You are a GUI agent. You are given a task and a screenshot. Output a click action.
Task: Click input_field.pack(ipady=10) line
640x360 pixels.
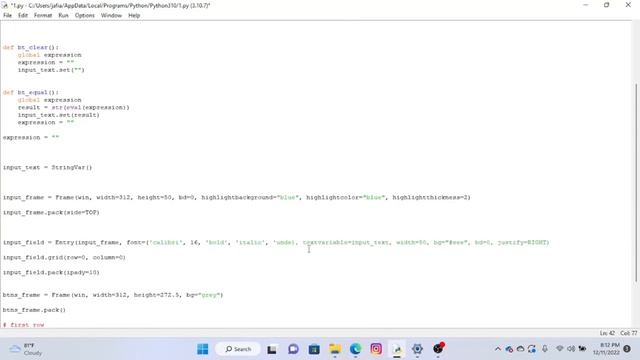pyautogui.click(x=51, y=272)
